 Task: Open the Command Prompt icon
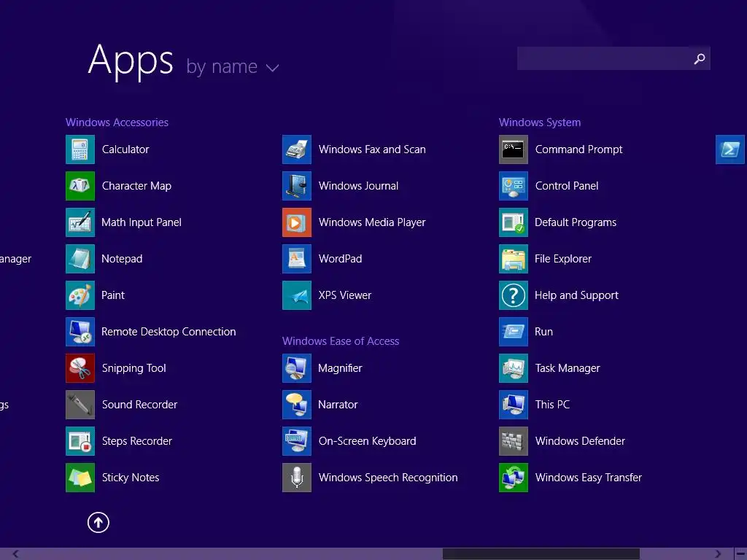(x=514, y=149)
